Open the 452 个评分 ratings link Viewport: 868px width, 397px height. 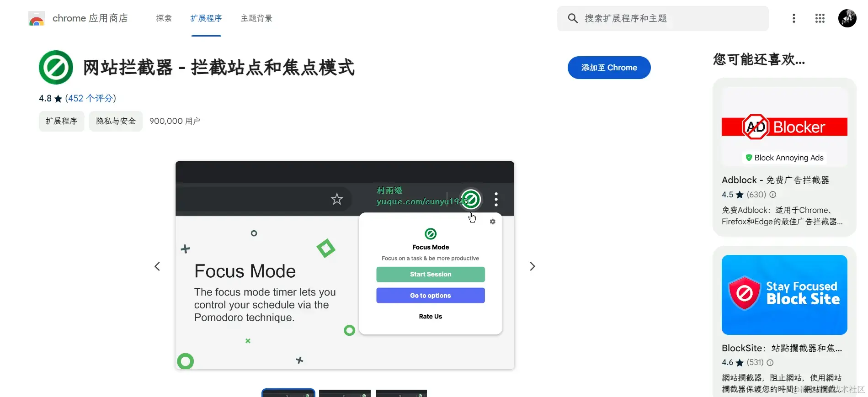pyautogui.click(x=91, y=98)
